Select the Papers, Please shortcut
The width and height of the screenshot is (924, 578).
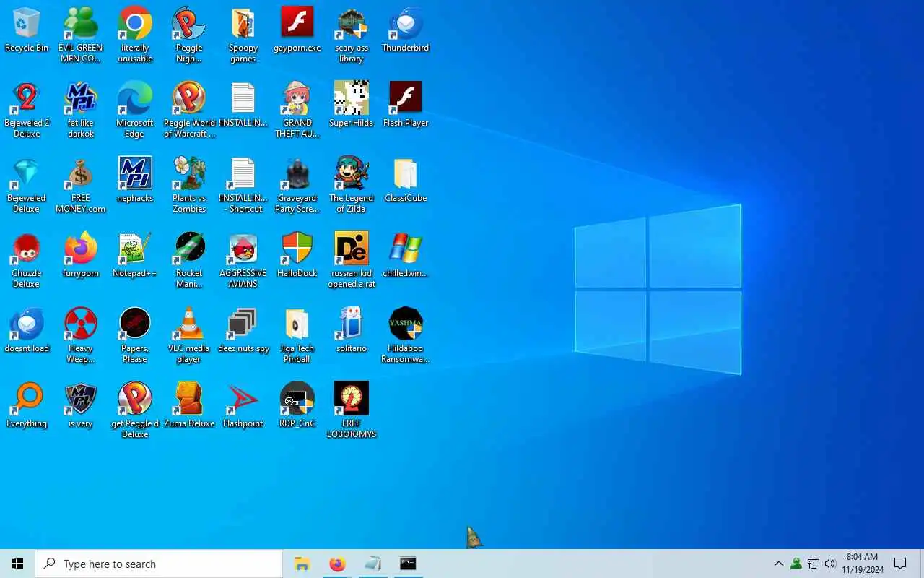coord(135,335)
